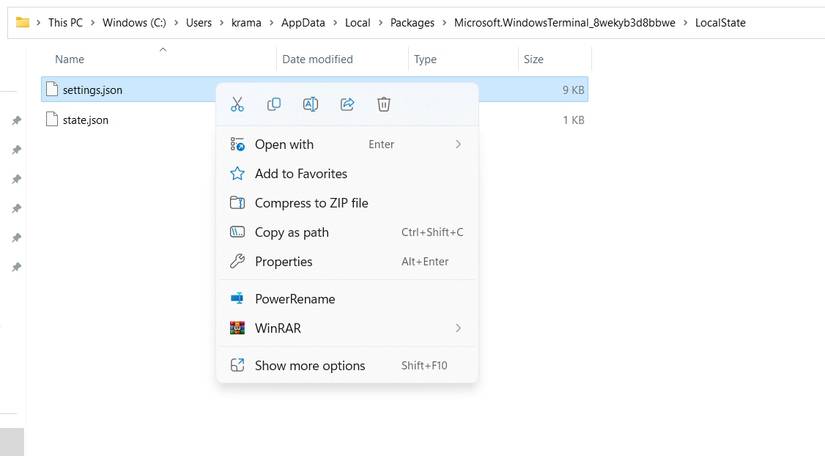
Task: Click the Delete trash icon
Action: coord(384,104)
